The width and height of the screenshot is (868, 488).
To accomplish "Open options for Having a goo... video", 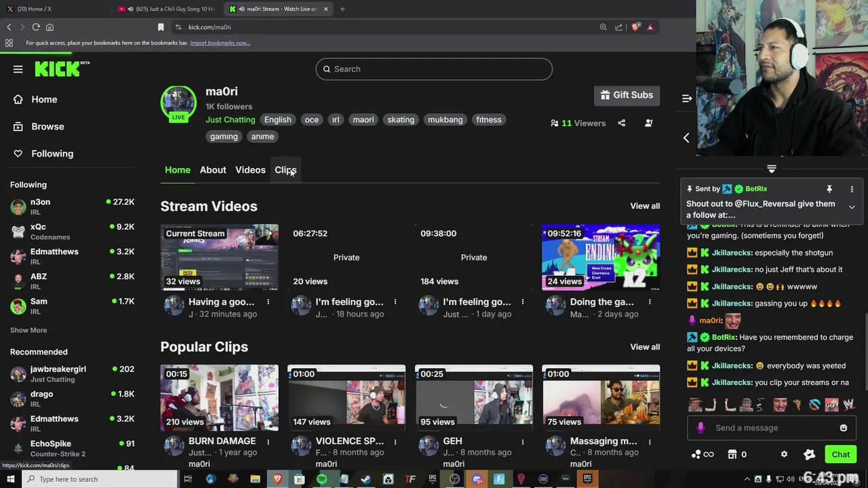I will pyautogui.click(x=268, y=302).
